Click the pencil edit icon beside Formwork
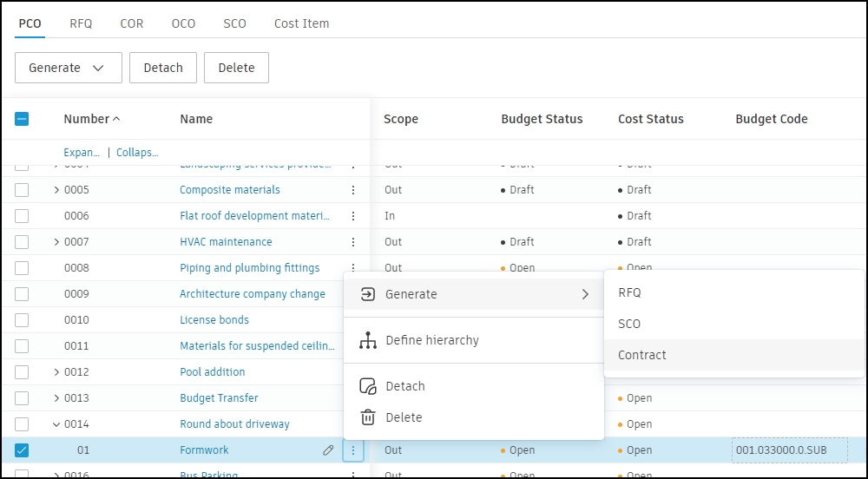Screen dimensions: 868x479 click(x=328, y=450)
